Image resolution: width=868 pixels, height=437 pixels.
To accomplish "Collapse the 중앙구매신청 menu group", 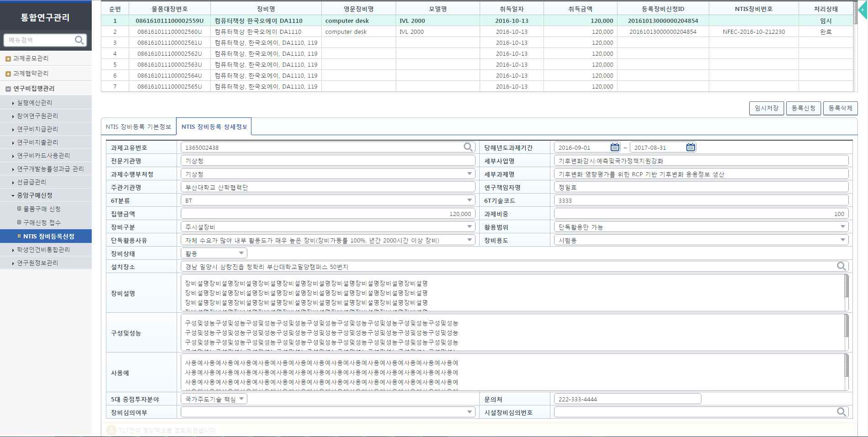I will point(35,195).
